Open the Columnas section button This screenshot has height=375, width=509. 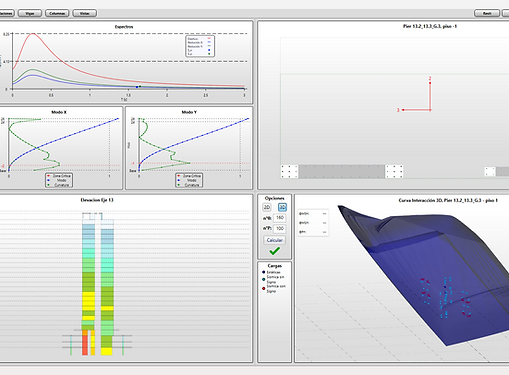(57, 13)
